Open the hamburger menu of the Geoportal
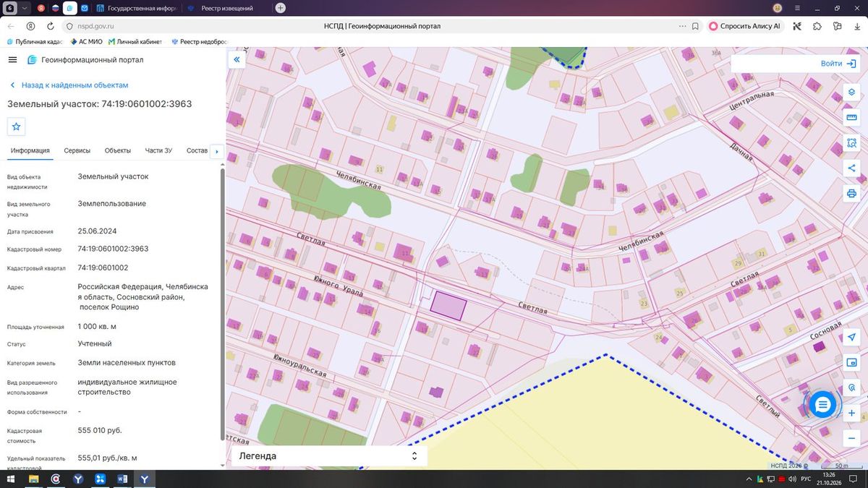 (12, 60)
